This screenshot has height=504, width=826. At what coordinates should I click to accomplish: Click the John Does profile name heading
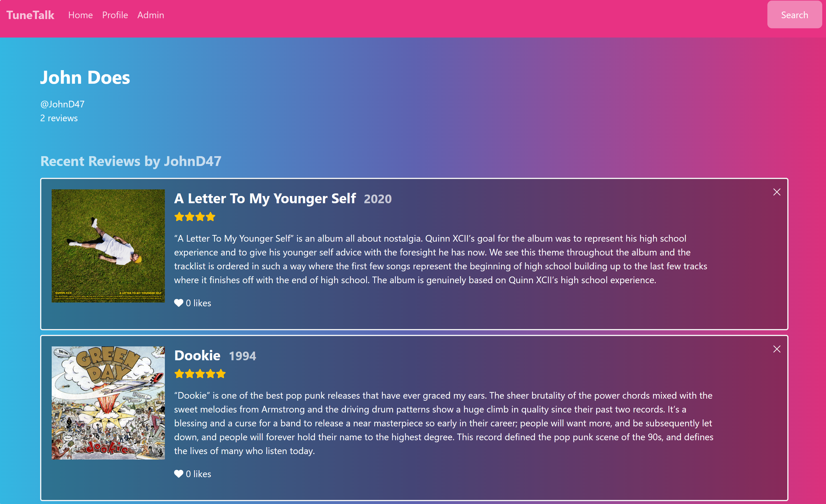coord(85,78)
